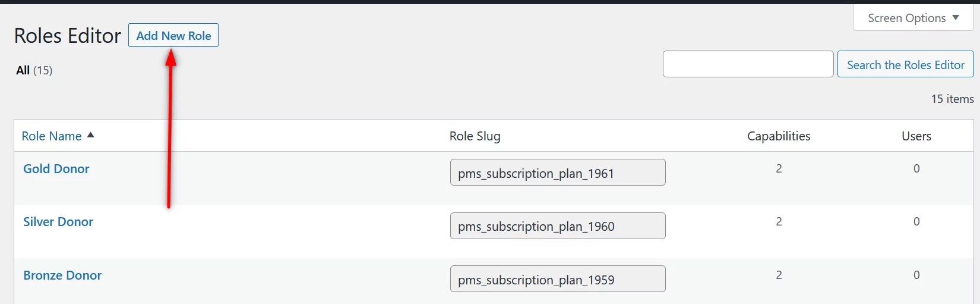This screenshot has height=304, width=980.
Task: Click the Role Name sort arrow icon
Action: [x=91, y=135]
